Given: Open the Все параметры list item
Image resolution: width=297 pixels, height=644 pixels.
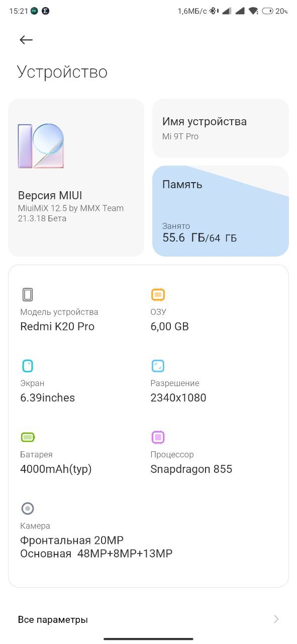Looking at the screenshot, I should [x=148, y=619].
